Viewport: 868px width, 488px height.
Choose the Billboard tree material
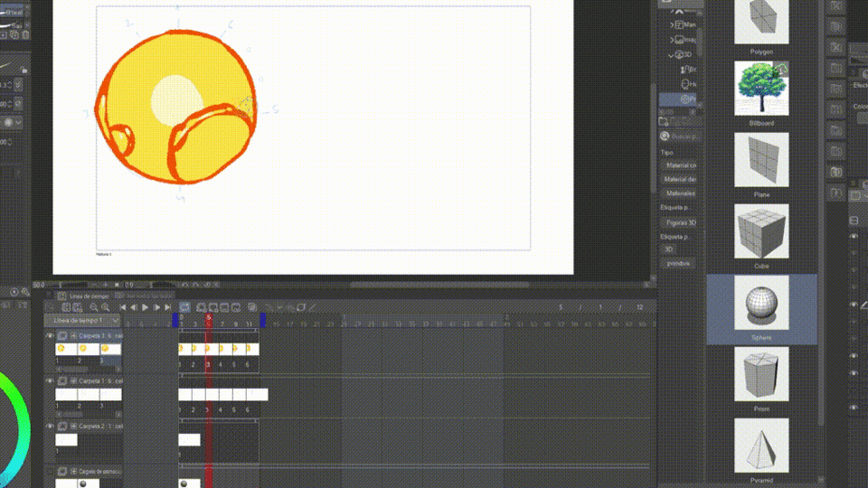coord(761,89)
